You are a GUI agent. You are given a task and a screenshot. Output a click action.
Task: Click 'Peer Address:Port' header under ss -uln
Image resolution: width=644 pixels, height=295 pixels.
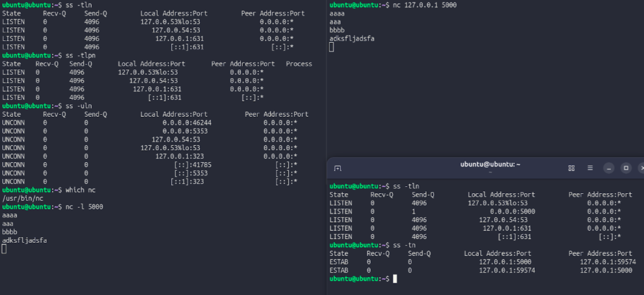click(x=276, y=114)
